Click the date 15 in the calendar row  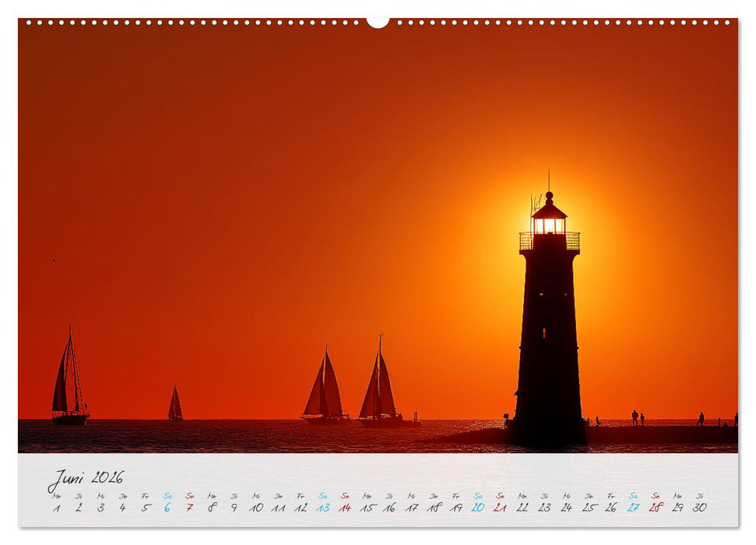[x=366, y=508]
